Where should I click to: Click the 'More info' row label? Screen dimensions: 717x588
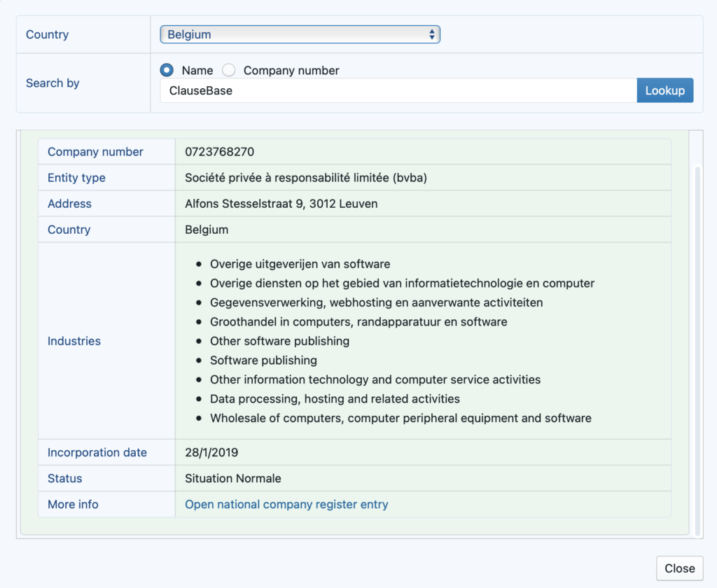point(73,504)
